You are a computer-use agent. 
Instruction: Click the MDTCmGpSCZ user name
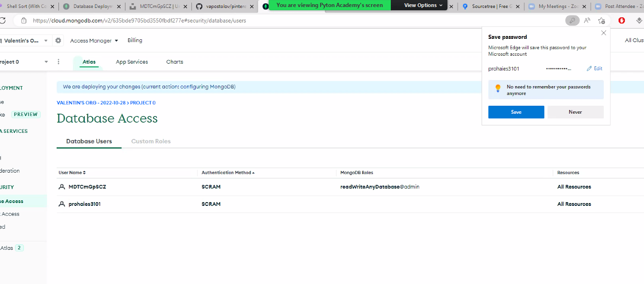(x=87, y=187)
